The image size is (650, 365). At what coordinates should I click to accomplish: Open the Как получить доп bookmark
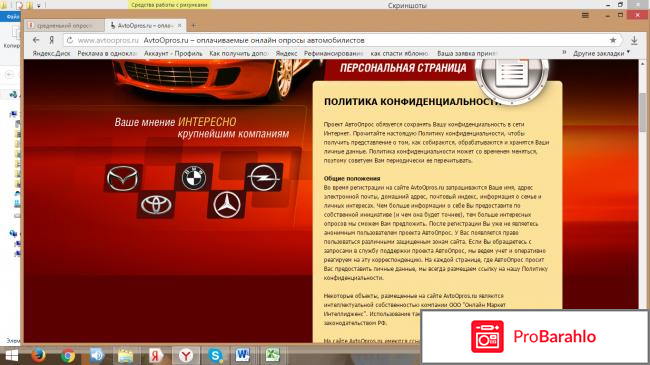point(239,54)
